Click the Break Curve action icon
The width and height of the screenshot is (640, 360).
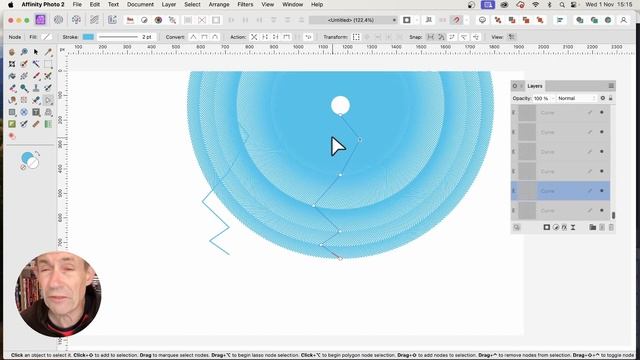[254, 37]
